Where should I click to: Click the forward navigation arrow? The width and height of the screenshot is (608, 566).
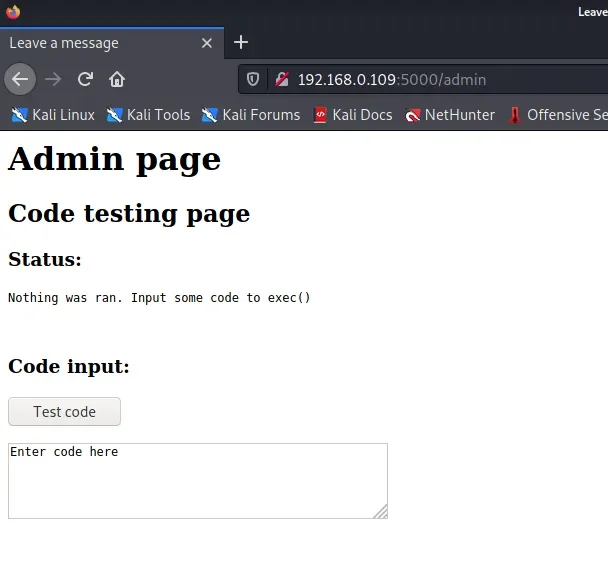tap(53, 79)
